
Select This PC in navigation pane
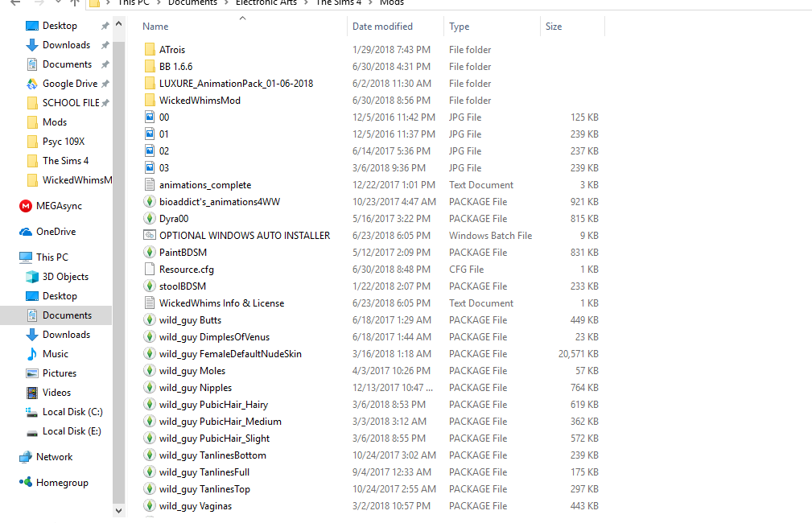coord(52,257)
